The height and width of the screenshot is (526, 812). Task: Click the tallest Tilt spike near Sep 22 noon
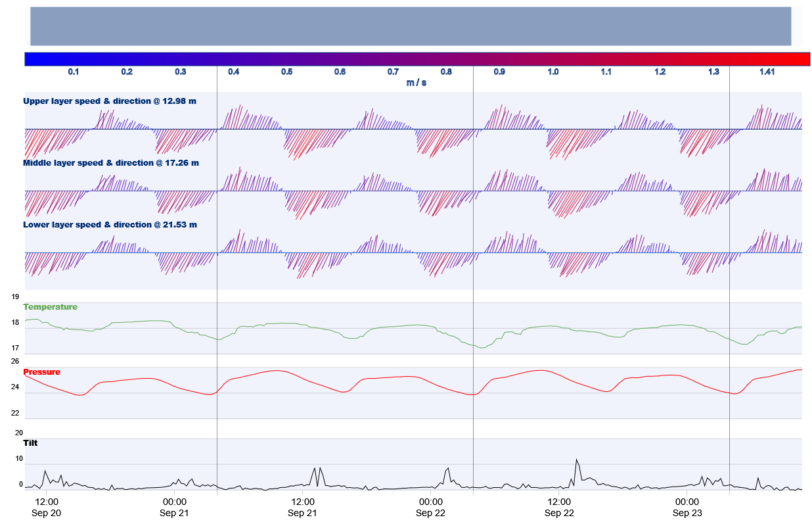(x=577, y=458)
